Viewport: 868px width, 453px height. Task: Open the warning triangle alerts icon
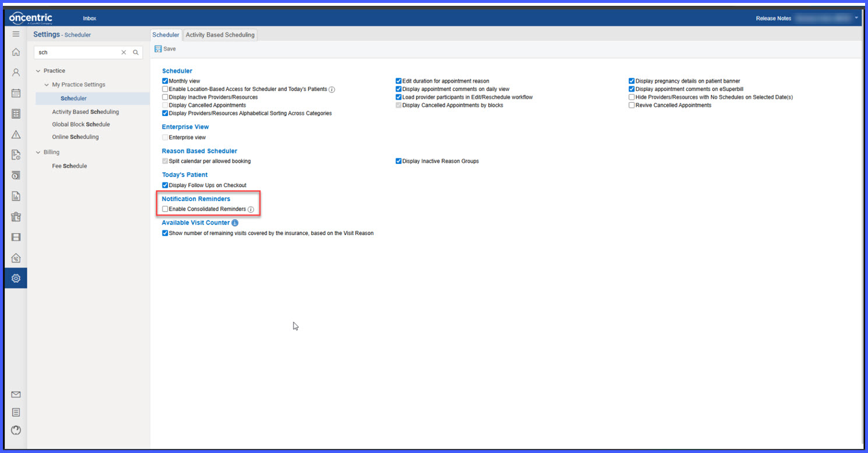16,135
